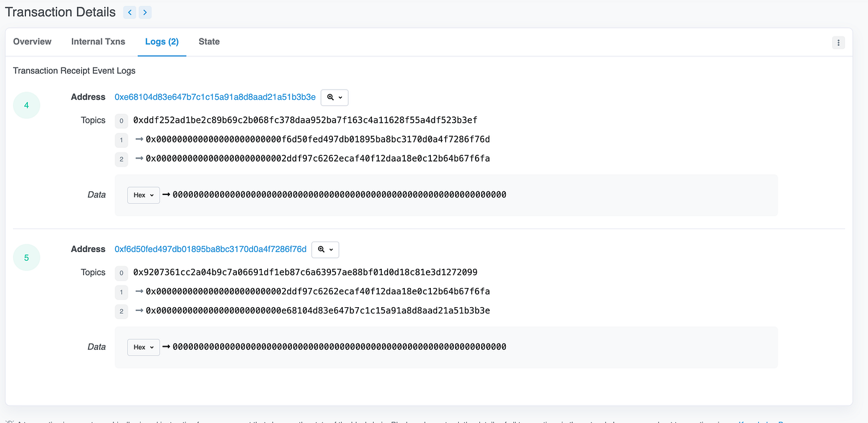The image size is (868, 423).
Task: Go to the next transaction arrow
Action: pos(144,12)
